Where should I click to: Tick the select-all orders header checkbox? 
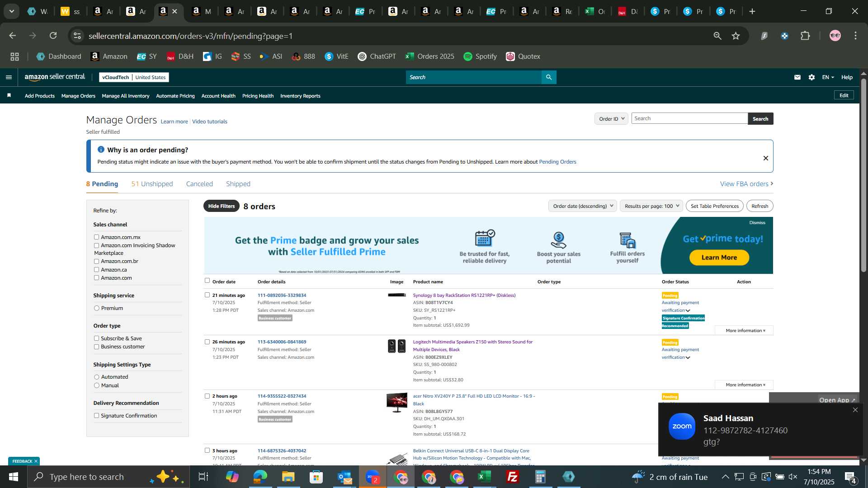pyautogui.click(x=207, y=281)
